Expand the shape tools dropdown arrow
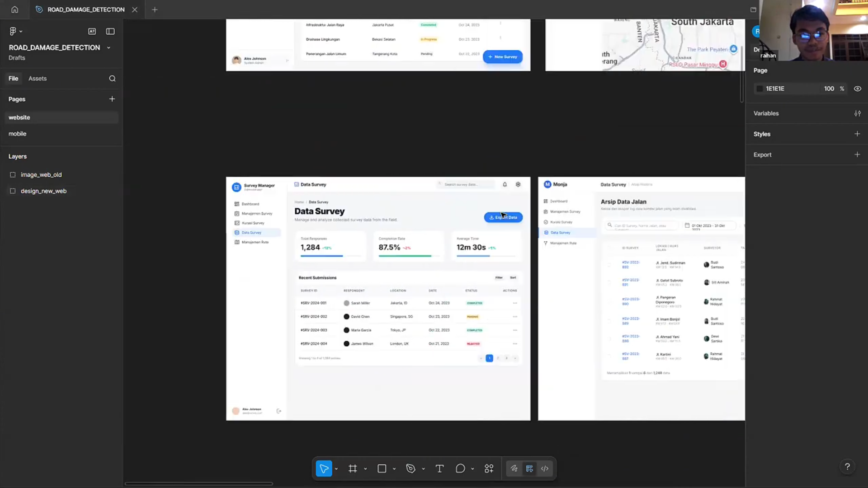This screenshot has height=488, width=868. pyautogui.click(x=394, y=469)
